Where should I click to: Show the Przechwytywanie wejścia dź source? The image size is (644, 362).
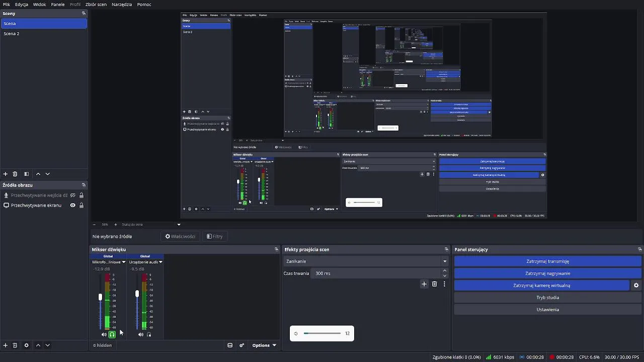click(x=73, y=195)
